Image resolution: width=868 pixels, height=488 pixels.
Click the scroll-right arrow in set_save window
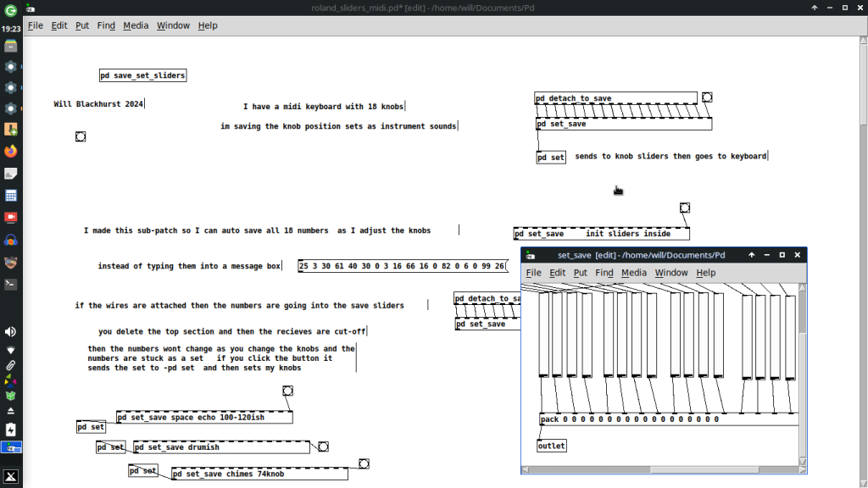[803, 469]
